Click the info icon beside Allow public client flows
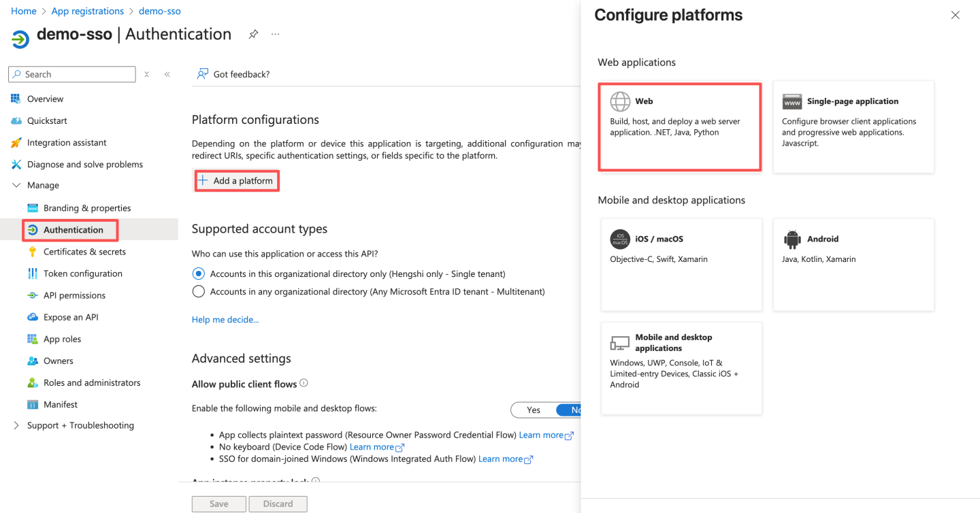This screenshot has width=980, height=513. [x=304, y=383]
